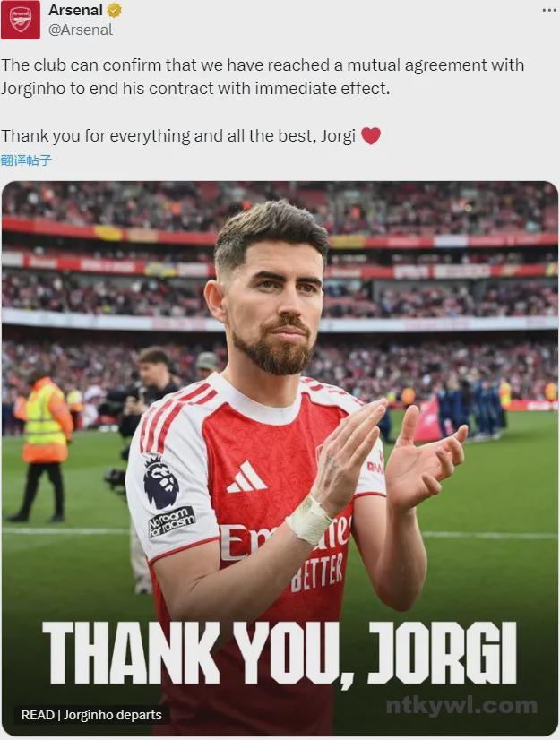Open the READ | Jorginho departs card label
This screenshot has width=560, height=740.
[x=91, y=715]
